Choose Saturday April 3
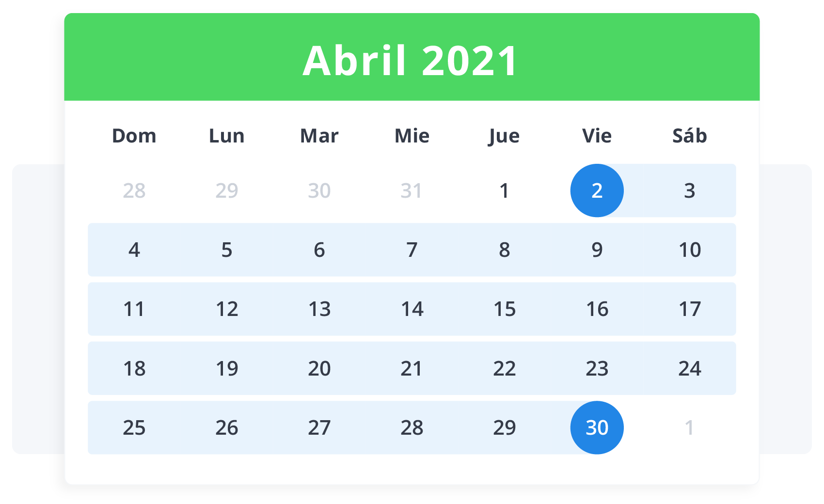The image size is (824, 504). 689,190
